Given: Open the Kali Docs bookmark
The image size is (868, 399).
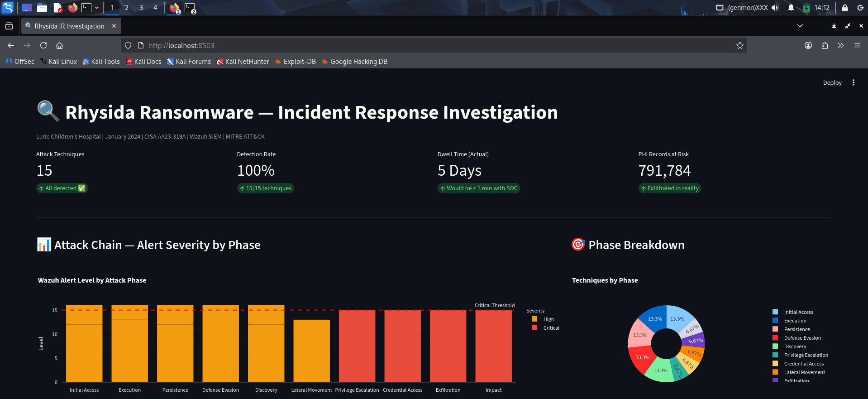Looking at the screenshot, I should (x=143, y=62).
